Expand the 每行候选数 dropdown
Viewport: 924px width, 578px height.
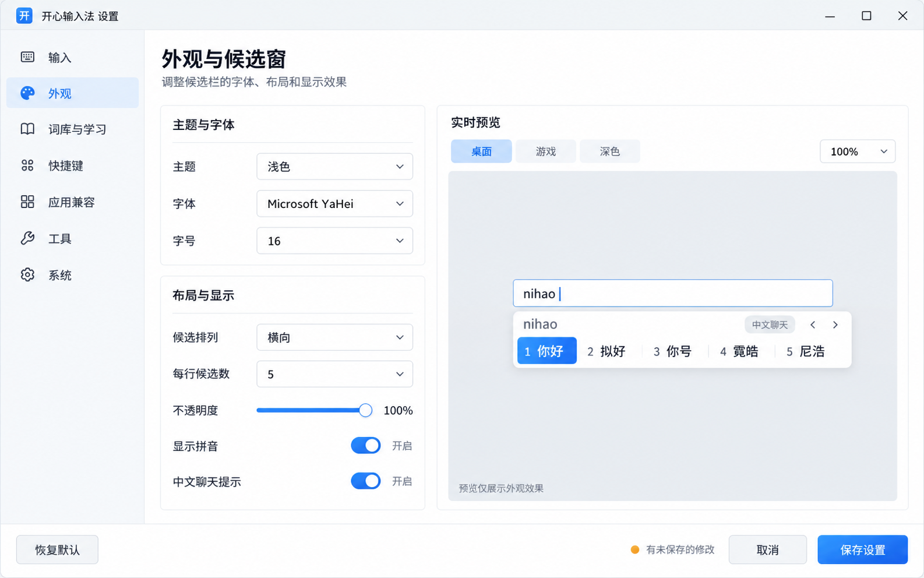(334, 374)
